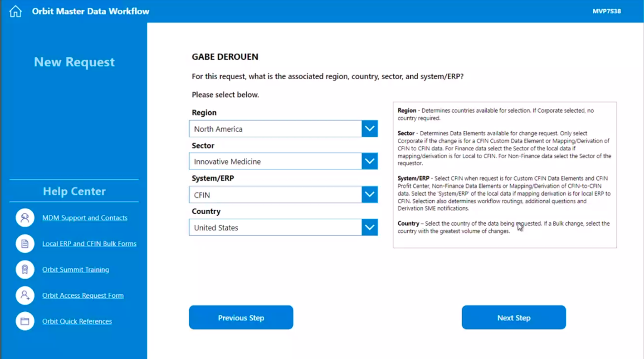The width and height of the screenshot is (644, 359).
Task: Click the Home icon in header
Action: pos(15,11)
